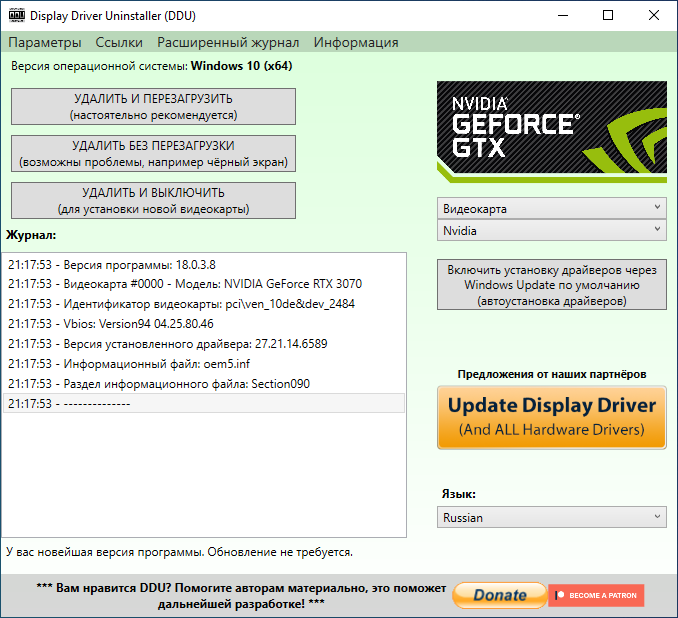Enable driver install via Windows Update button
The image size is (678, 618).
pos(552,285)
